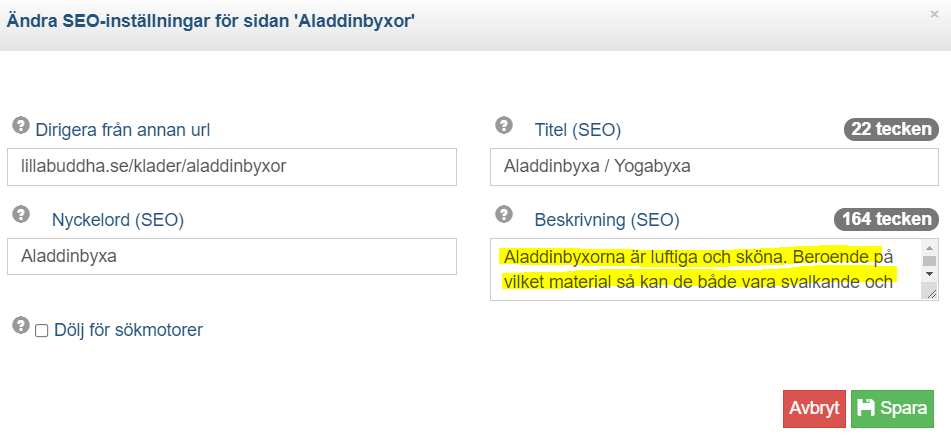Screen dimensions: 951x443
Task: Click the 164 tecken counter badge
Action: [x=887, y=219]
